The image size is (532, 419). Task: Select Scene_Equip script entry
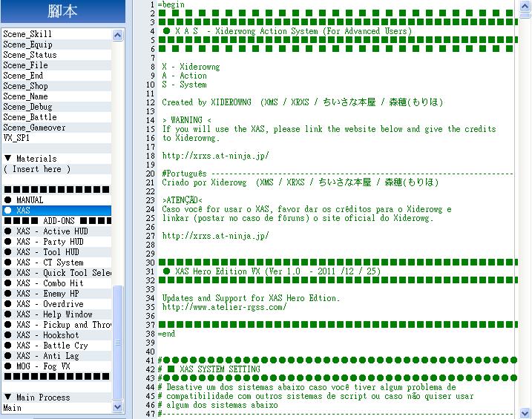click(x=56, y=44)
